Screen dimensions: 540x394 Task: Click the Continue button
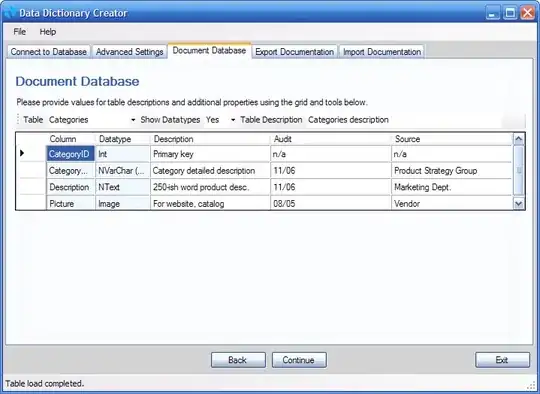coord(299,360)
